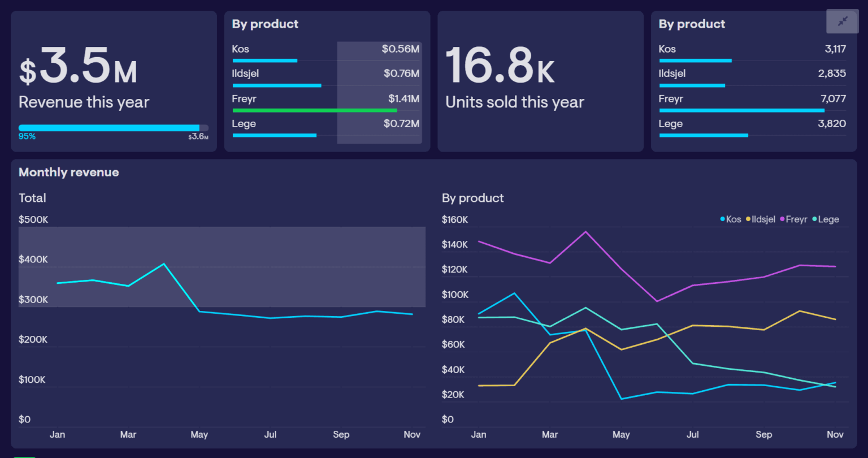Click the collapse-dashboard arrows icon top right
The image size is (868, 458).
pos(842,21)
